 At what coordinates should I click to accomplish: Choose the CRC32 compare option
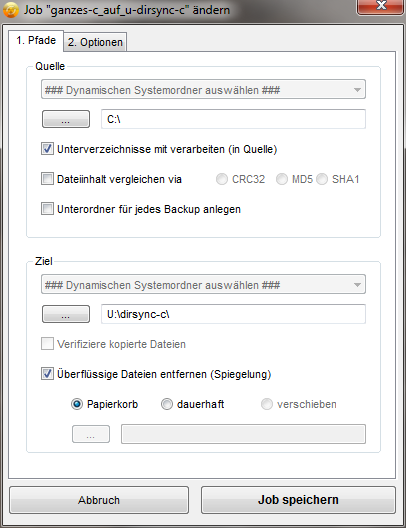(x=222, y=179)
